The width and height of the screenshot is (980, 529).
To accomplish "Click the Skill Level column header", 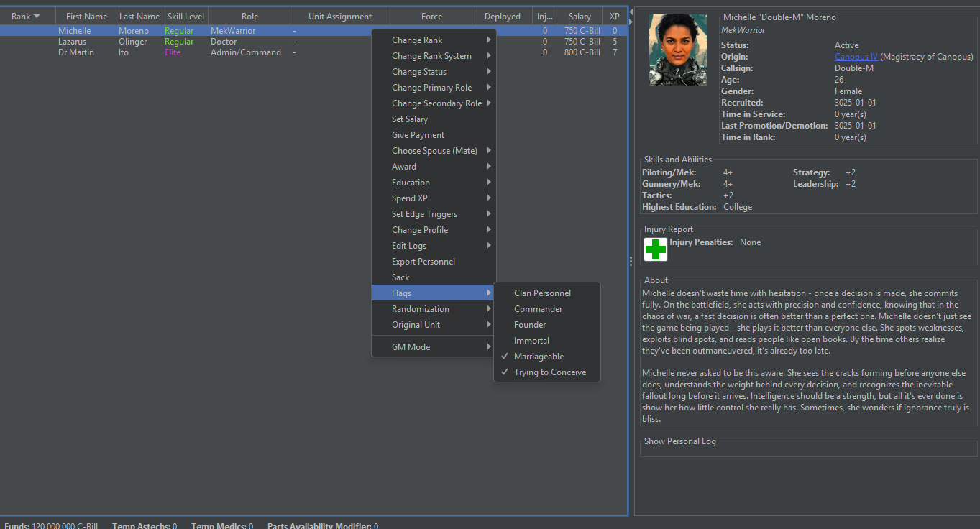I will [185, 15].
